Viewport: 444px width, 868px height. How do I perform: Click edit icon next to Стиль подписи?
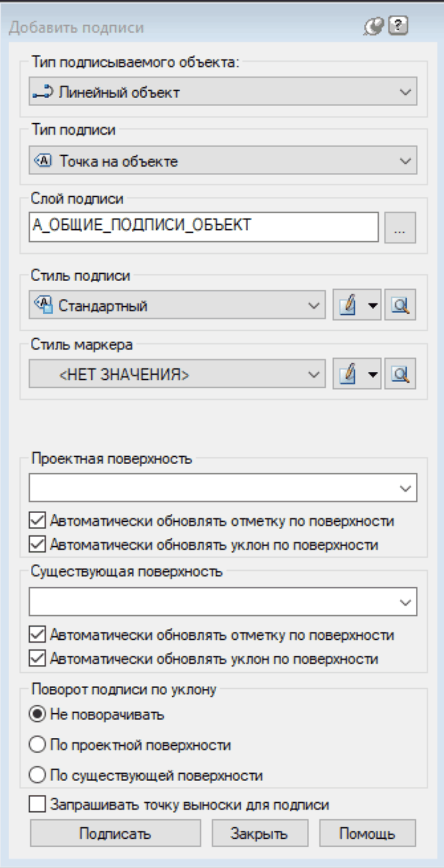pyautogui.click(x=347, y=305)
